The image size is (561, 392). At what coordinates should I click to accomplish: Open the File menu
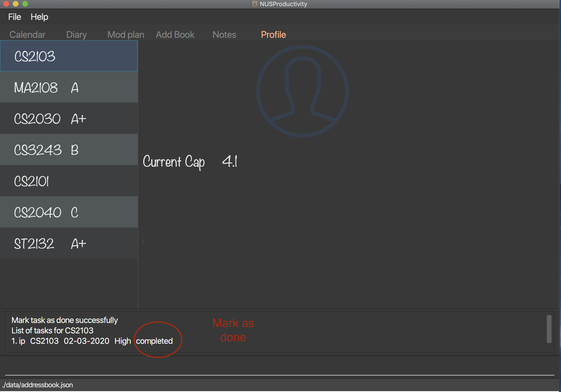15,17
